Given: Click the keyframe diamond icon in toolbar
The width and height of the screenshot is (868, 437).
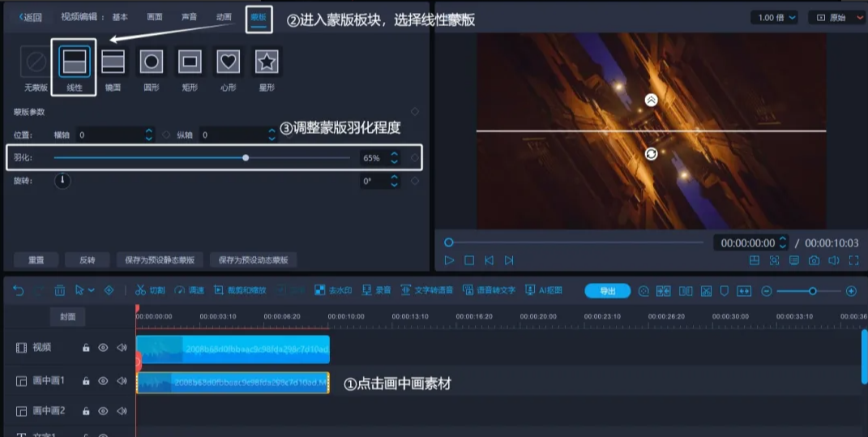Looking at the screenshot, I should (109, 290).
